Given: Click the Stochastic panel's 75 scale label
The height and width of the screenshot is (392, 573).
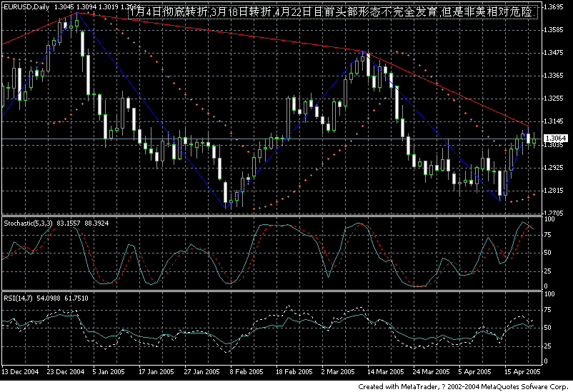Looking at the screenshot, I should 548,235.
